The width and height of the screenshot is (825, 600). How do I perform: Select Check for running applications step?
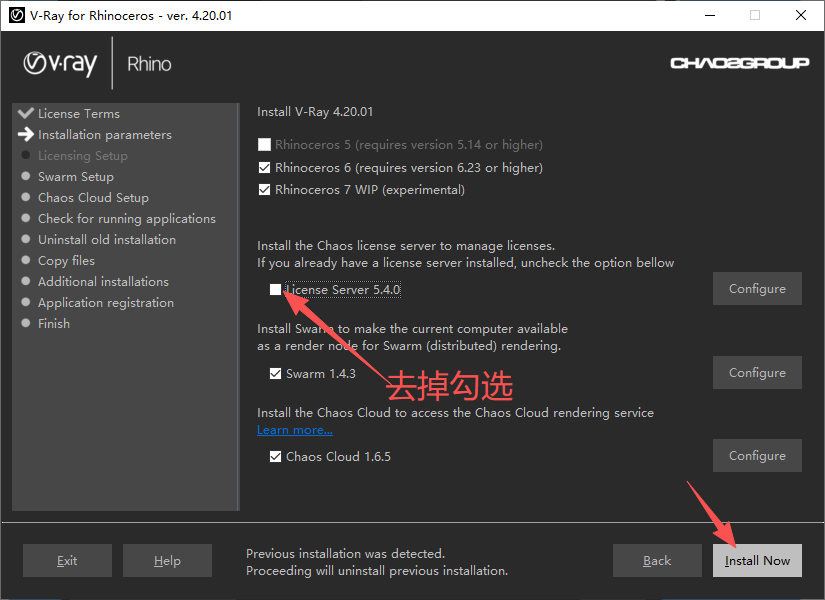click(x=127, y=219)
